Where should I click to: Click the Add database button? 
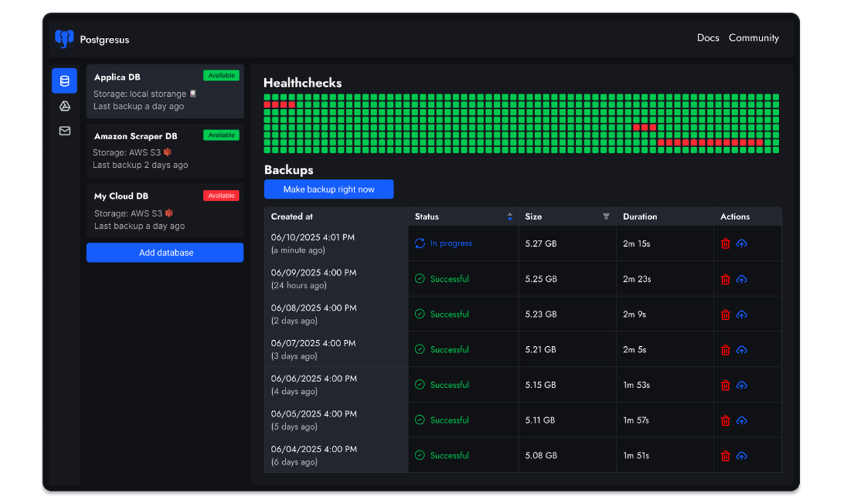coord(165,253)
